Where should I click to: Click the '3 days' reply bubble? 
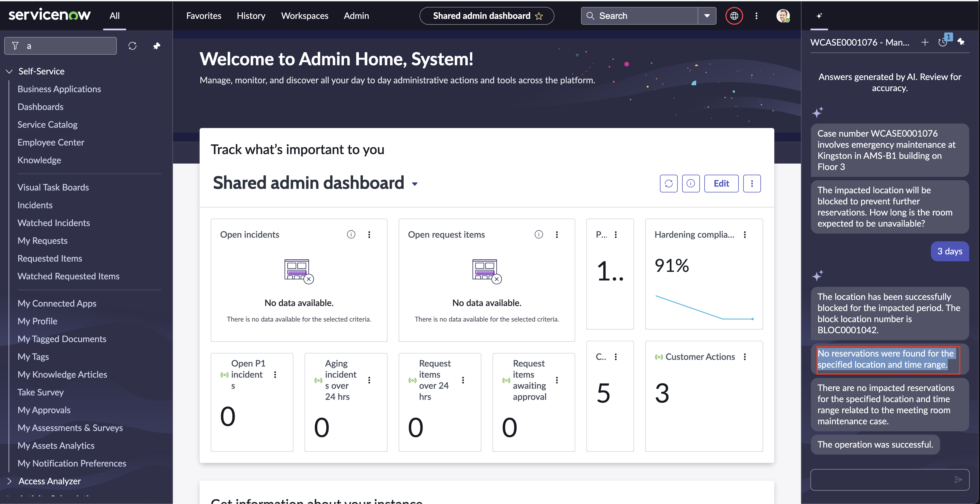pyautogui.click(x=949, y=251)
